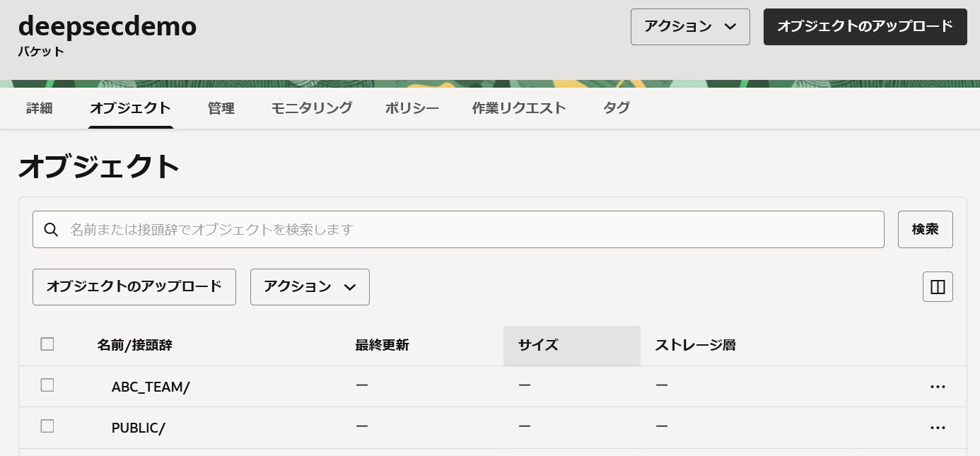Open the ポリシー tab
Viewport: 980px width, 456px height.
(x=412, y=108)
